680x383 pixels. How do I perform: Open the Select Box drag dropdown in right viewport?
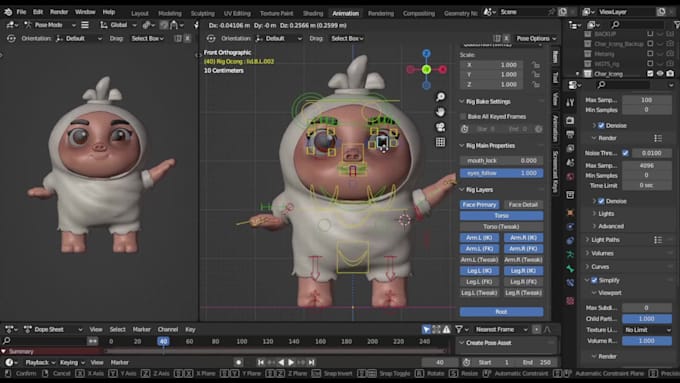coord(347,39)
